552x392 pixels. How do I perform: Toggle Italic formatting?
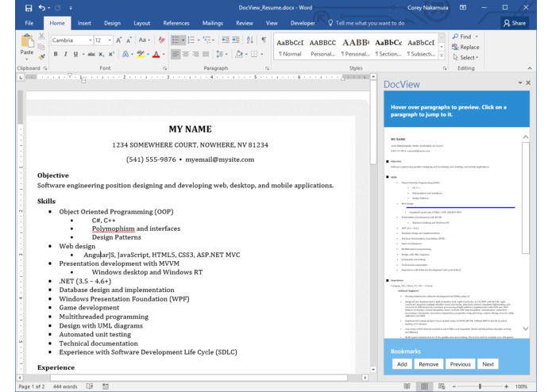[65, 54]
